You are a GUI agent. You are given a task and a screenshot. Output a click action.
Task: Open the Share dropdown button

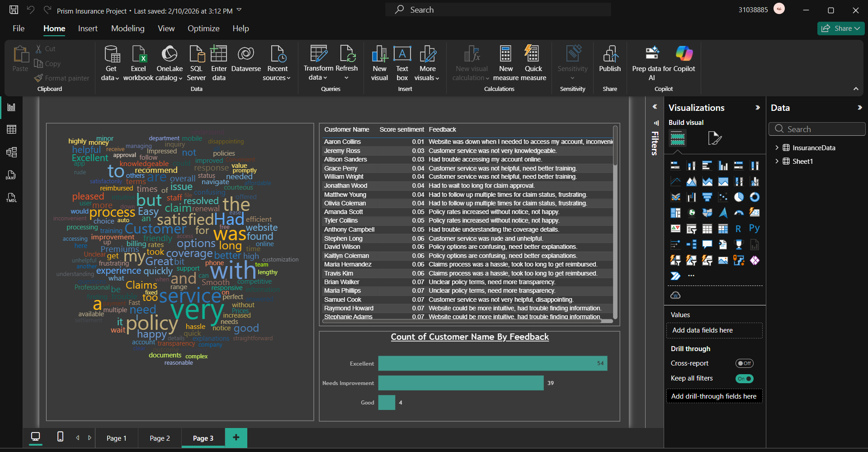click(841, 29)
